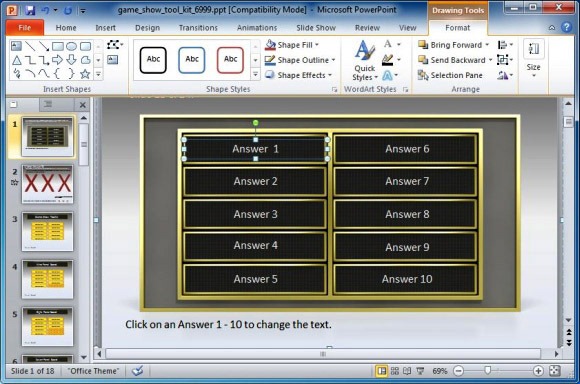Viewport: 580px width, 384px height.
Task: Open the Quick Styles dropdown
Action: click(x=365, y=60)
